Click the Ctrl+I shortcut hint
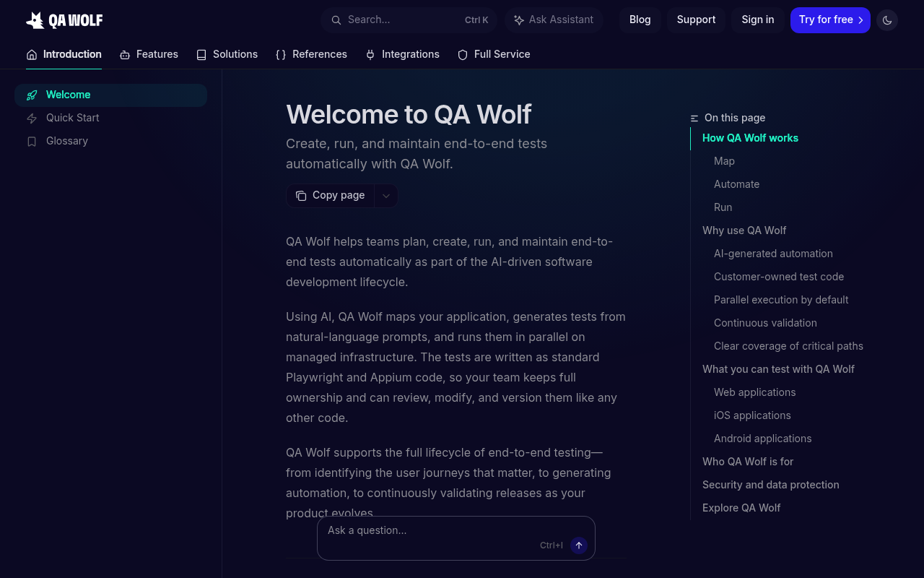 tap(552, 545)
